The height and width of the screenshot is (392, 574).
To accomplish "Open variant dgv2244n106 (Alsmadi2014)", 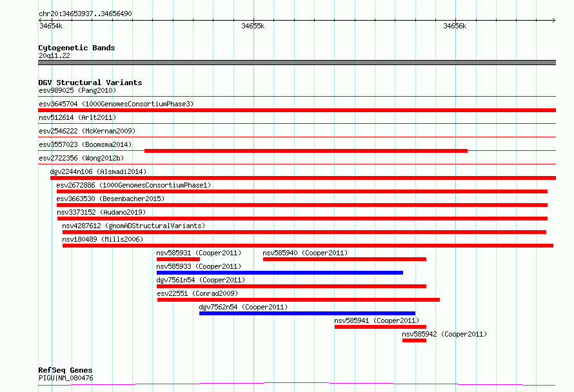I will [x=98, y=171].
